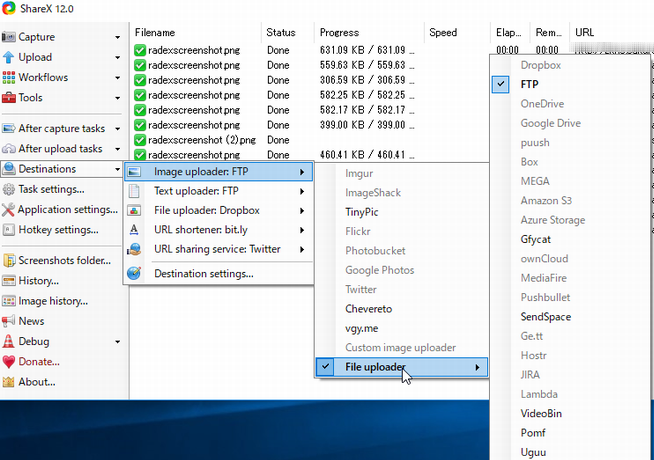Click green check of 631.09 KB row

[140, 50]
